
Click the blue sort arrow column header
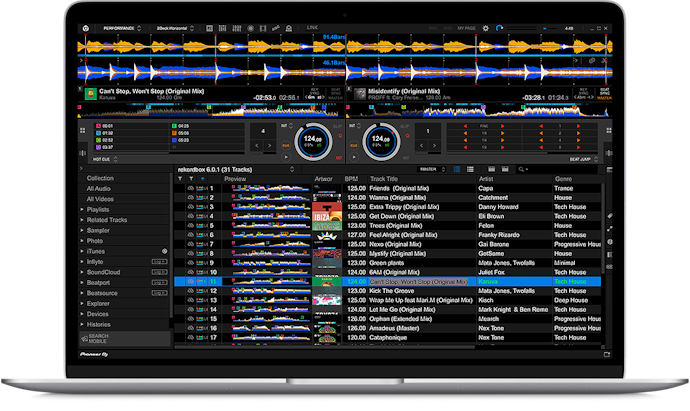pos(202,179)
